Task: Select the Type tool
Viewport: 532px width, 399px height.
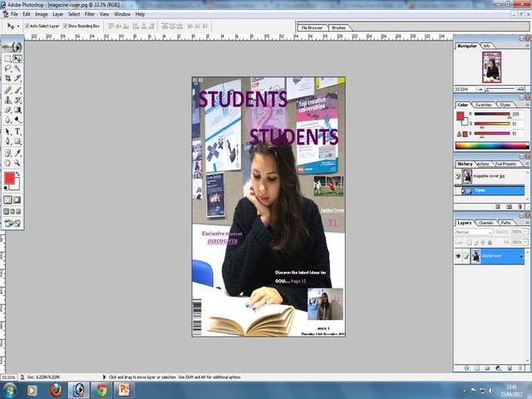Action: click(x=17, y=131)
